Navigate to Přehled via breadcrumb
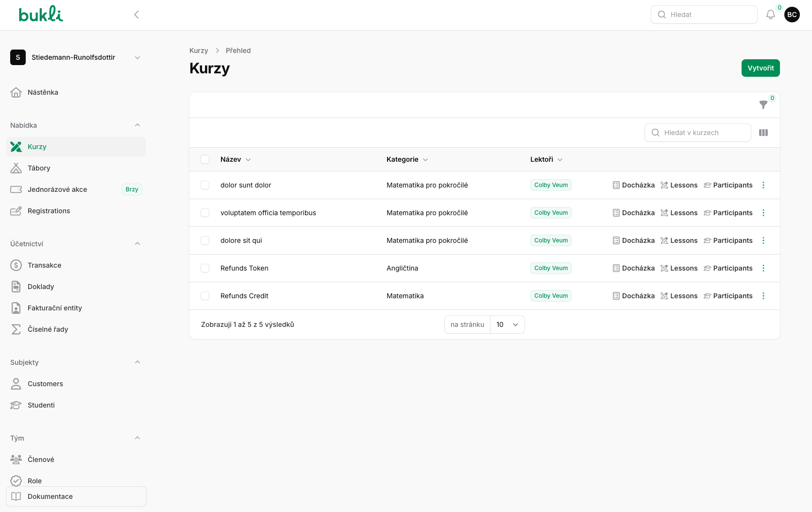The height and width of the screenshot is (512, 812). click(238, 51)
